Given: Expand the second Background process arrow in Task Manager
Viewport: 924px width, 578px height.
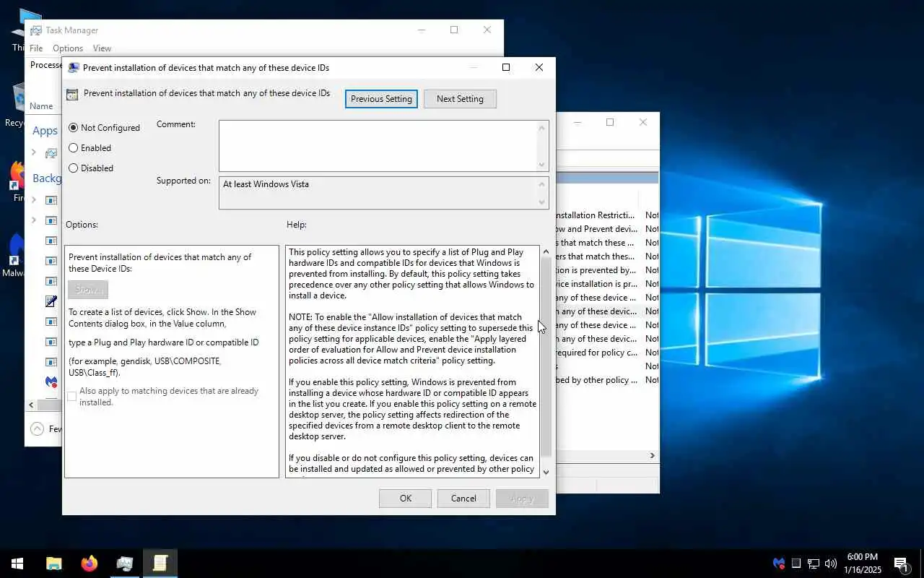Looking at the screenshot, I should (x=33, y=220).
